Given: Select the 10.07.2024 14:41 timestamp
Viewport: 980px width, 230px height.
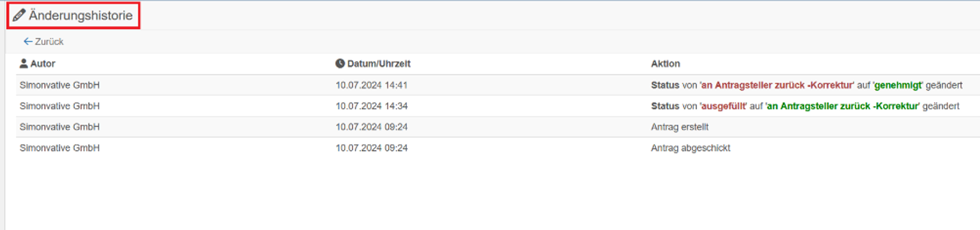Looking at the screenshot, I should [371, 85].
